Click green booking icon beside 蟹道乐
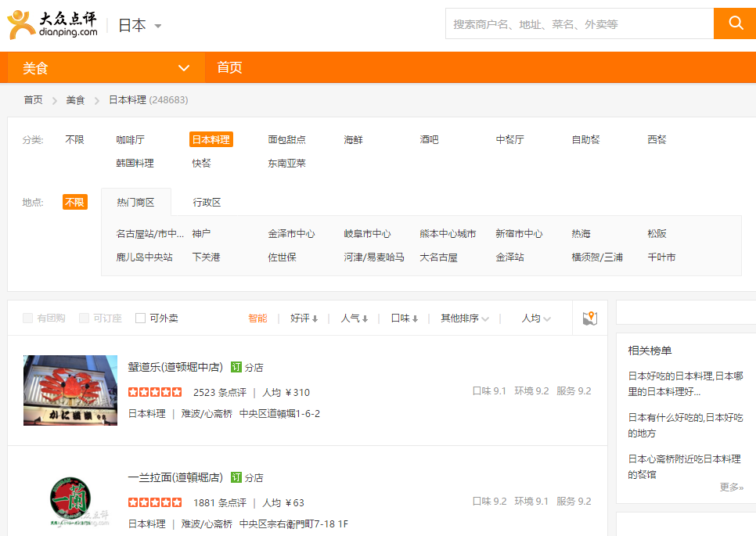The width and height of the screenshot is (756, 536). [x=236, y=367]
